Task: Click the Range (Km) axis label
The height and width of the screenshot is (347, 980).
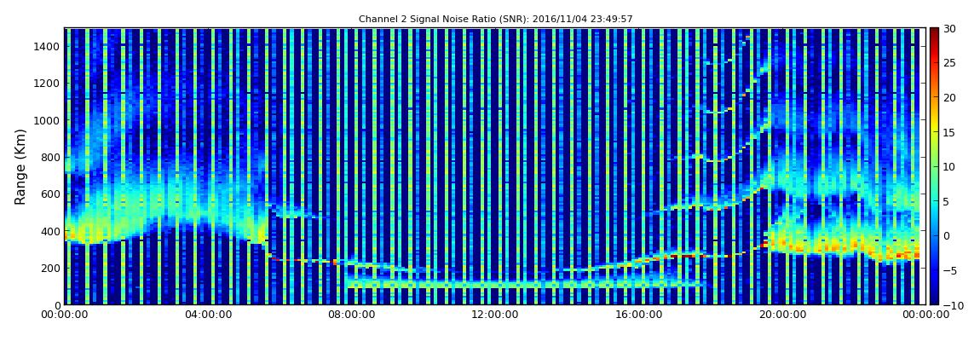Action: (x=20, y=165)
